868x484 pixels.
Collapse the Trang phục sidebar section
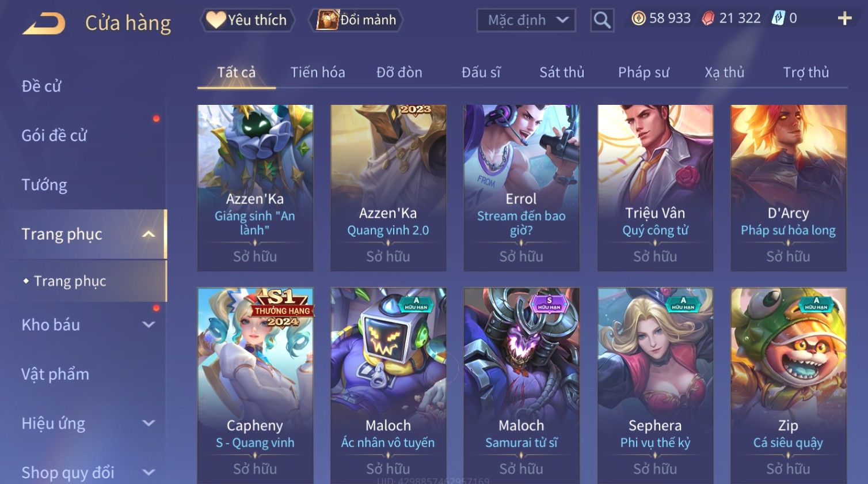coord(149,234)
